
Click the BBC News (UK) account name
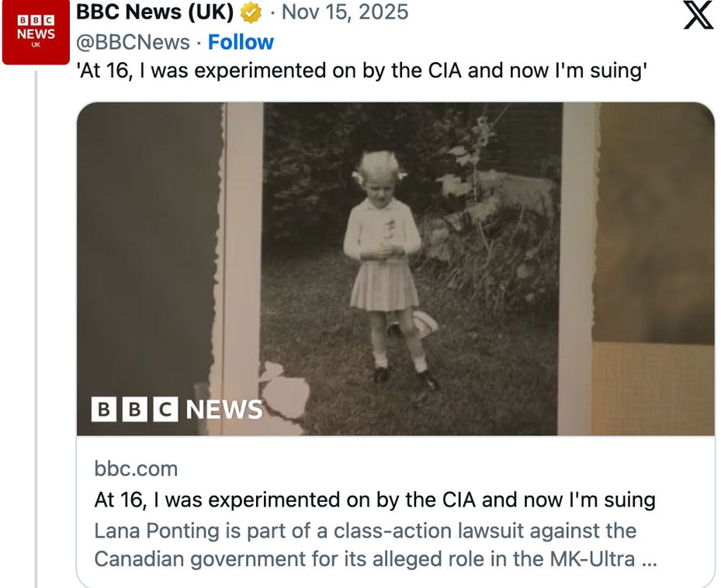[x=154, y=12]
